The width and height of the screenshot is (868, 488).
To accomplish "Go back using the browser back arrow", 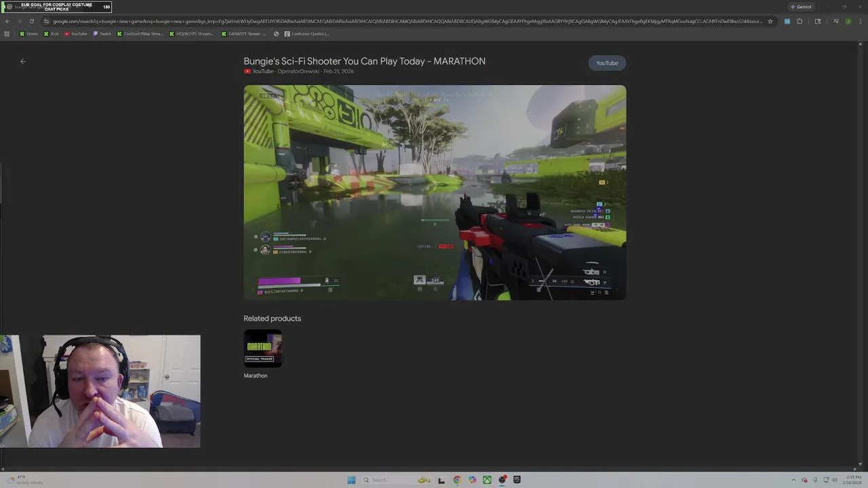I will point(7,21).
